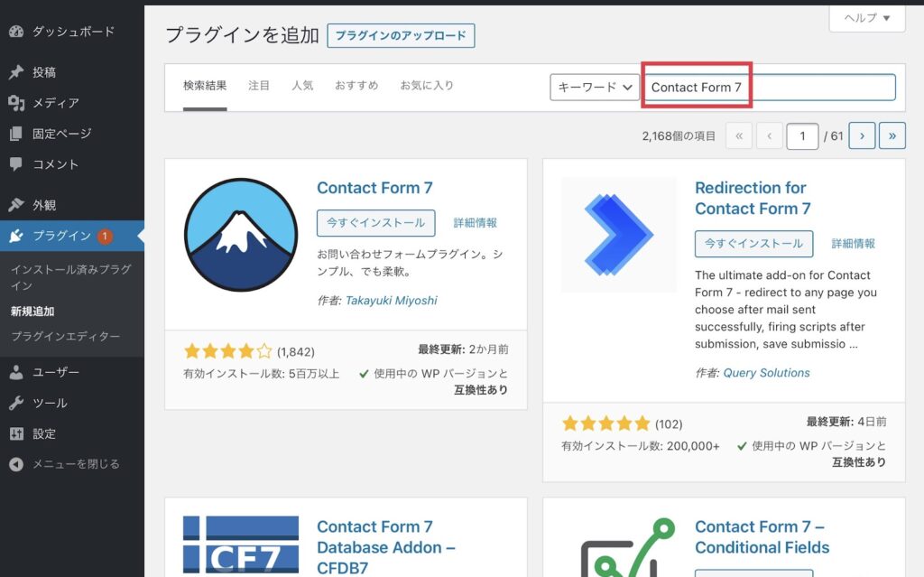Image resolution: width=924 pixels, height=577 pixels.
Task: Click the Appearance brush icon (外観)
Action: point(16,205)
